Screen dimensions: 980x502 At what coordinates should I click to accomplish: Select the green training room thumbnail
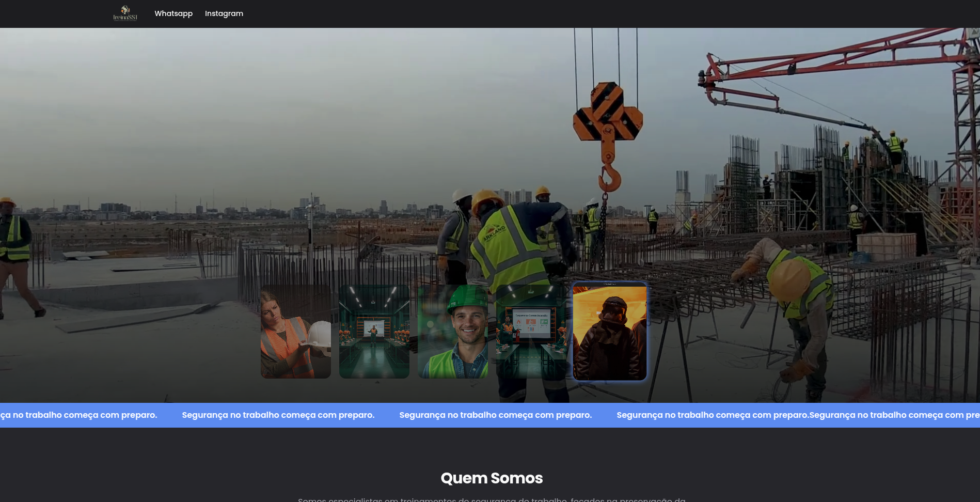click(x=374, y=332)
